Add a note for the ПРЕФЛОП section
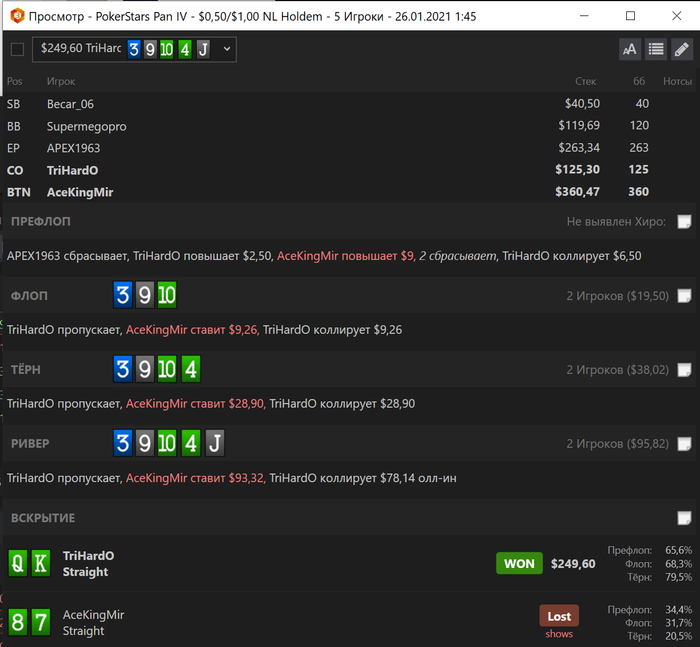This screenshot has height=647, width=700. 684,221
